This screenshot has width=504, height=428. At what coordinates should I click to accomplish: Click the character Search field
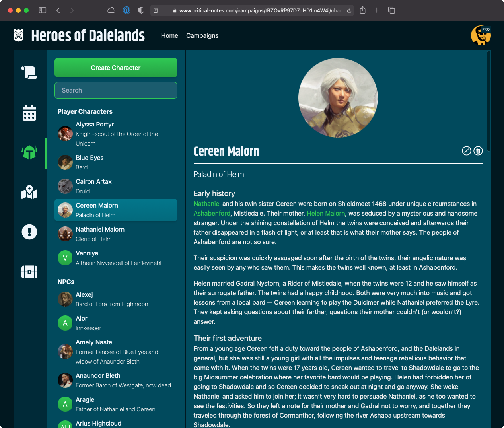116,90
